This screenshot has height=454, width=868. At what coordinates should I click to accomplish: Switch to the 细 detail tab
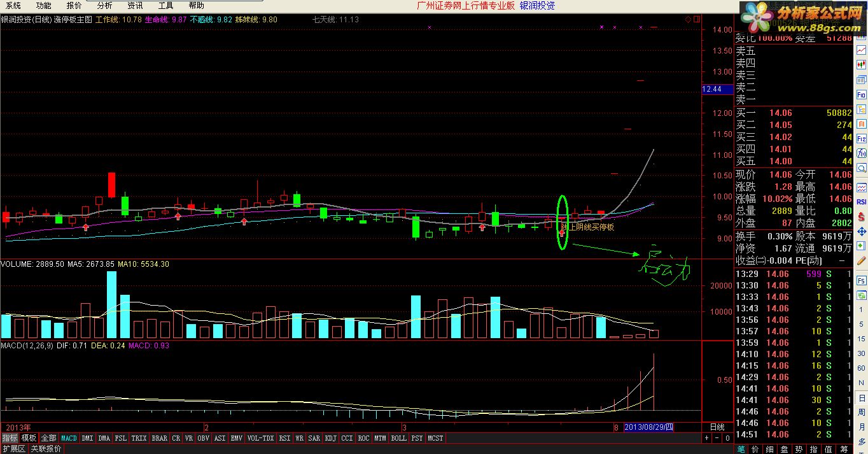tap(769, 450)
